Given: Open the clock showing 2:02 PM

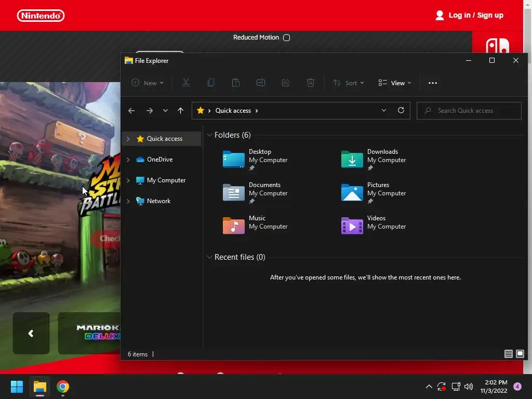Looking at the screenshot, I should (494, 387).
